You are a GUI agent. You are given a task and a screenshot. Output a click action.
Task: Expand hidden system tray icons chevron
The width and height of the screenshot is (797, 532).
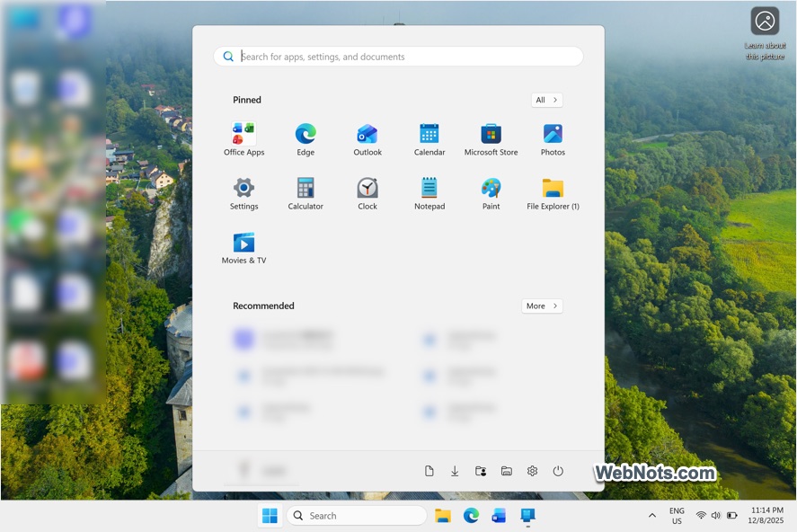tap(652, 516)
